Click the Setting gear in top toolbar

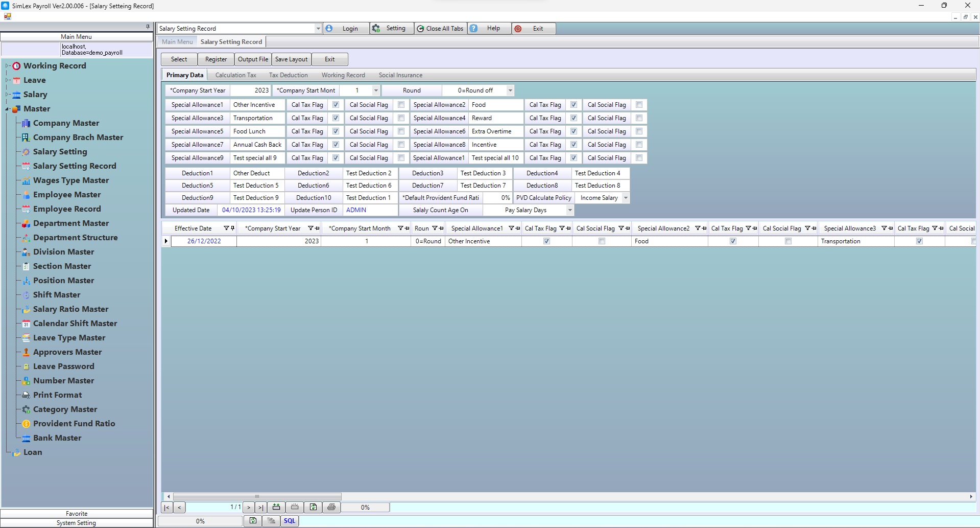tap(376, 29)
